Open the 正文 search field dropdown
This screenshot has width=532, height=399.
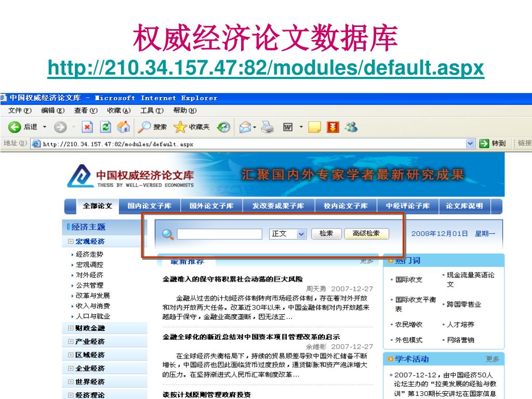[x=301, y=234]
